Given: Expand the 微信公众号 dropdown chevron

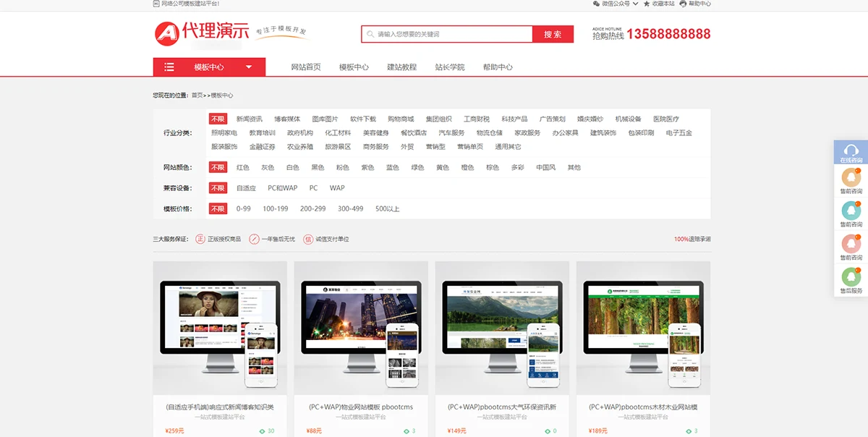Looking at the screenshot, I should point(635,4).
